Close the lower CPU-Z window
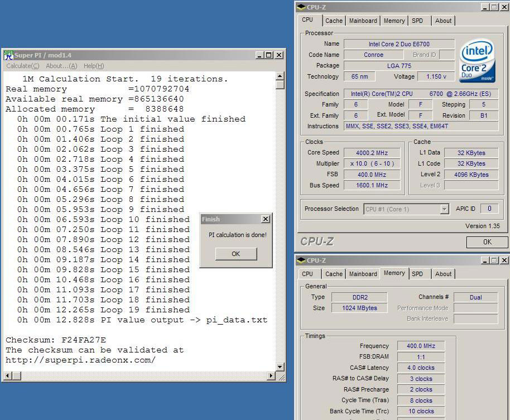Image resolution: width=510 pixels, height=420 pixels. [504, 260]
